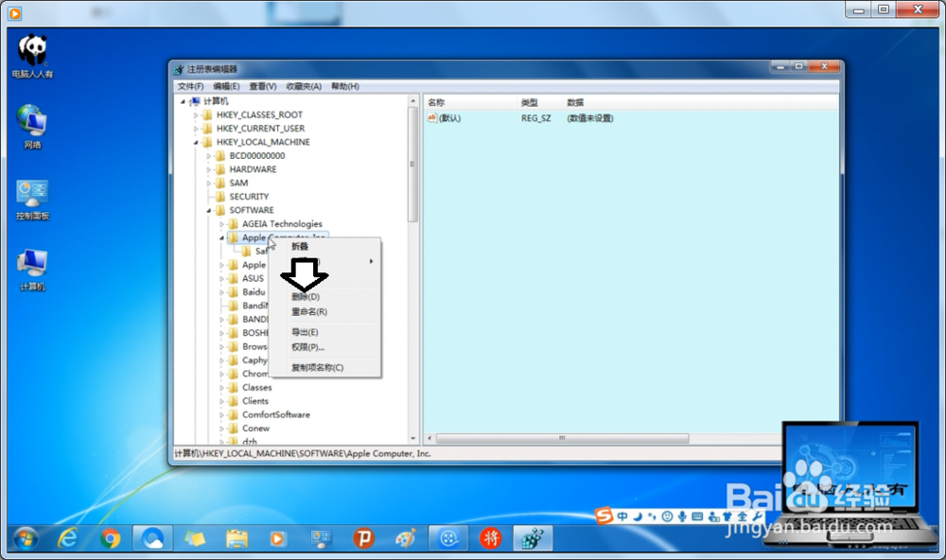This screenshot has width=946, height=560.
Task: Select the SAM key
Action: click(238, 183)
